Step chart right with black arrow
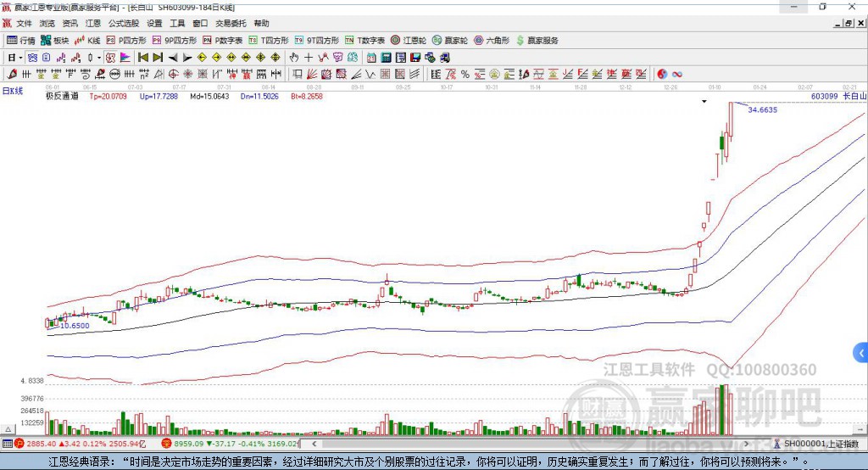This screenshot has width=868, height=470. coord(187,58)
